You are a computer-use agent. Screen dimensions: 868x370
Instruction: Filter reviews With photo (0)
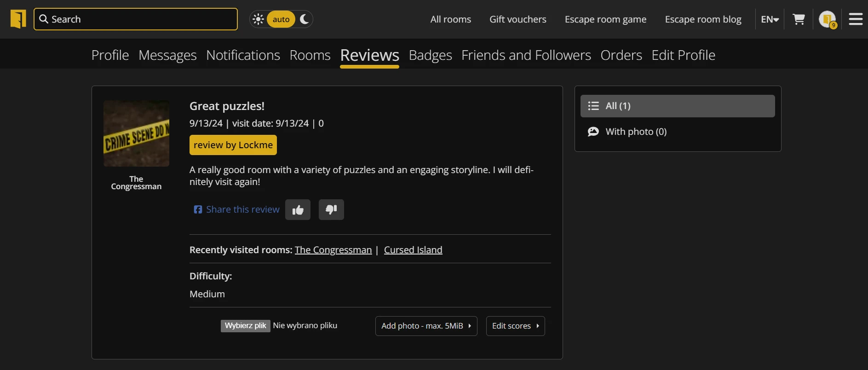click(636, 132)
